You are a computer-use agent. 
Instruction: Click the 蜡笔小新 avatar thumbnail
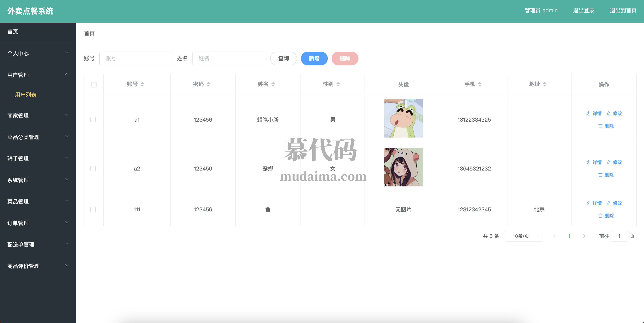(403, 118)
